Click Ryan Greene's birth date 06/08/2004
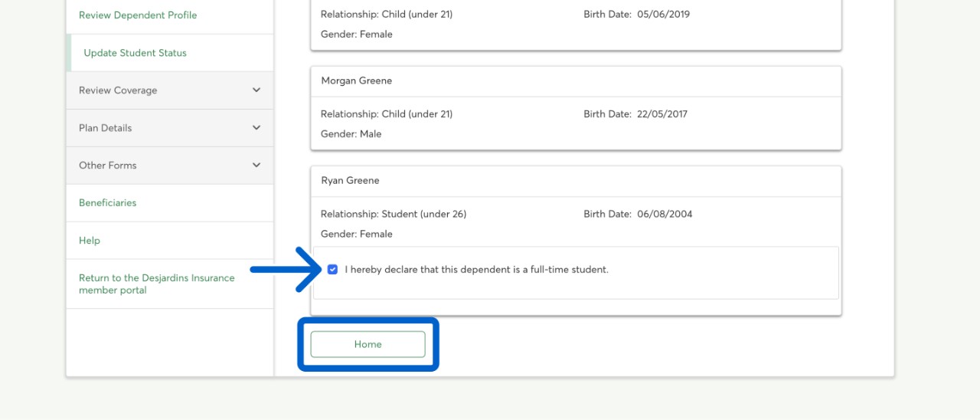The image size is (980, 420). coord(664,215)
